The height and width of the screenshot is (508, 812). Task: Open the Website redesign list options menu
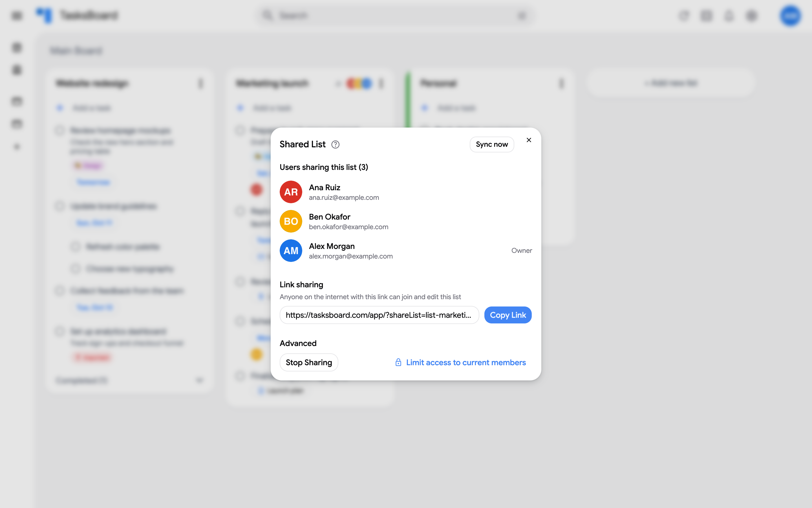point(201,83)
